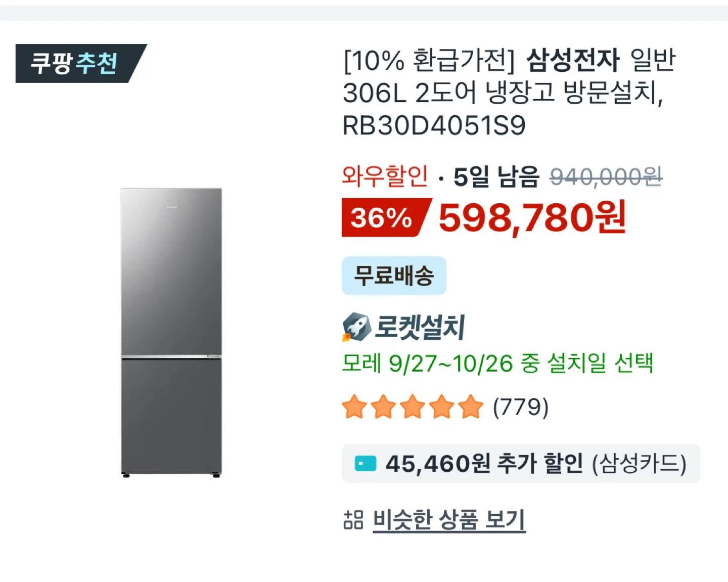Open the 무료배송 free shipping badge
728x582 pixels.
coord(394,276)
